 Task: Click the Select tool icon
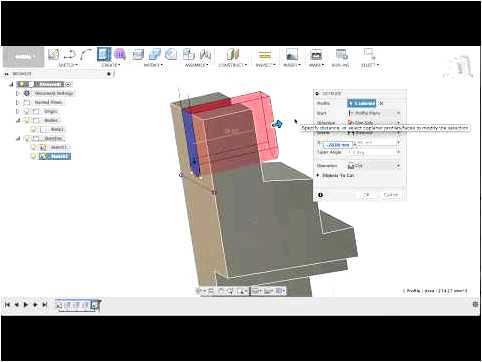[x=369, y=54]
